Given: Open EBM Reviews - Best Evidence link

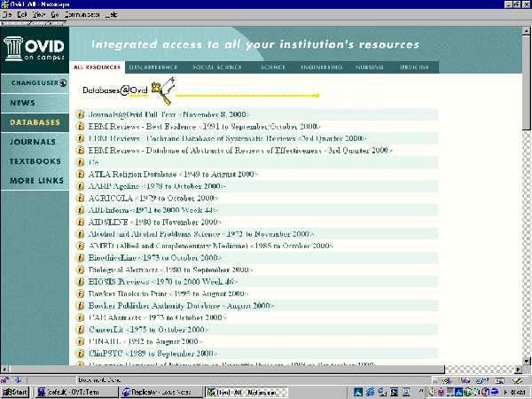Looking at the screenshot, I should click(x=204, y=127).
